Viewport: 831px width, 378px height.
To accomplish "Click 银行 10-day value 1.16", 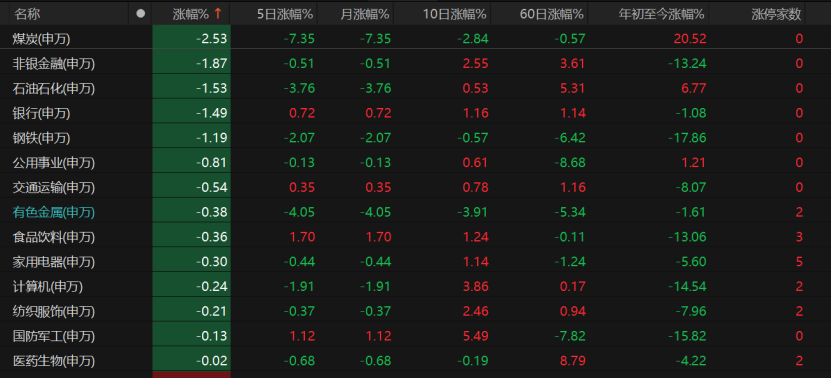I will 475,113.
